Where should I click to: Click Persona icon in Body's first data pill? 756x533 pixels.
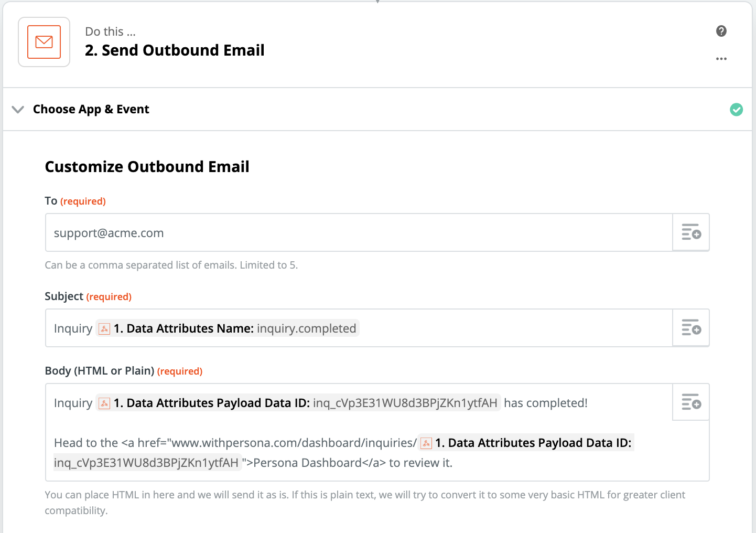tap(104, 403)
